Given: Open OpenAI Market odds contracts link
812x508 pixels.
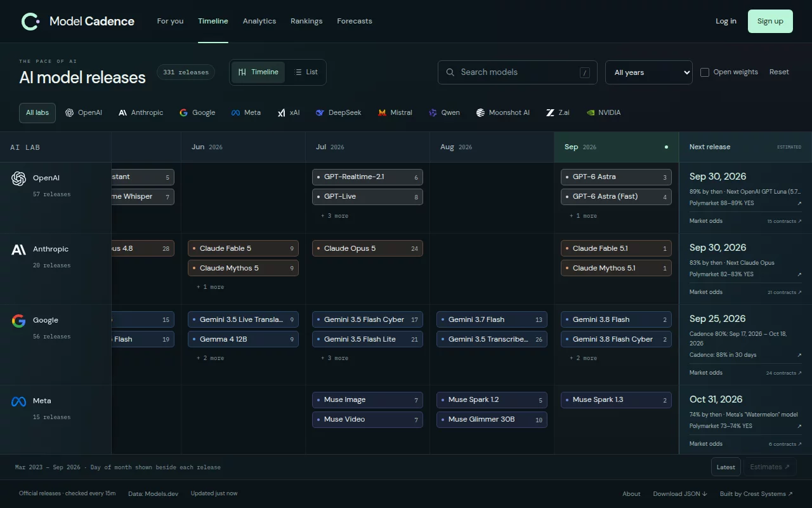Looking at the screenshot, I should 784,221.
